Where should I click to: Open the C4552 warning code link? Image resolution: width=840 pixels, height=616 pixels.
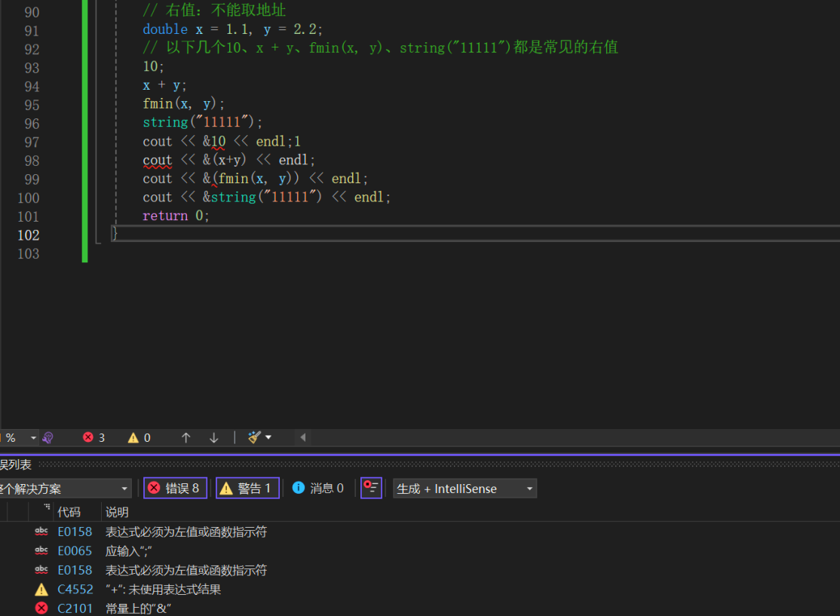tap(75, 589)
